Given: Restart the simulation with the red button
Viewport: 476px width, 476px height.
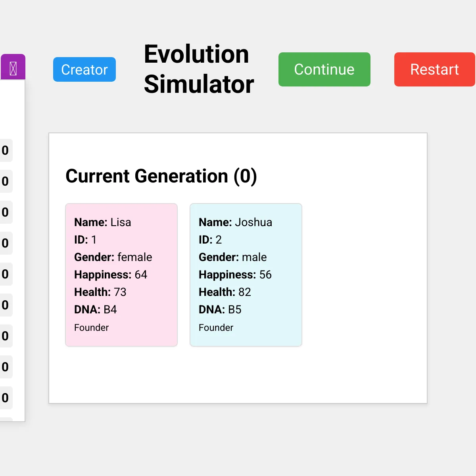Looking at the screenshot, I should [x=434, y=69].
